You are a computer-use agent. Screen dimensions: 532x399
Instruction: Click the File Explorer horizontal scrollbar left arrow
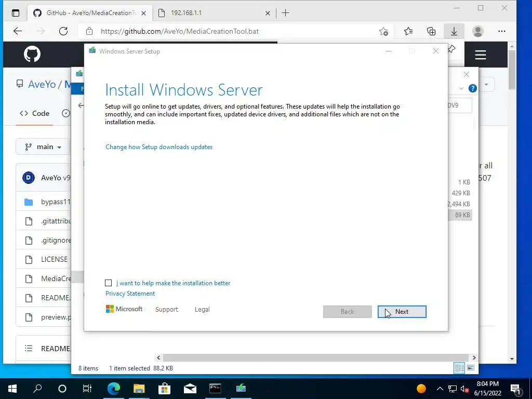(x=158, y=357)
